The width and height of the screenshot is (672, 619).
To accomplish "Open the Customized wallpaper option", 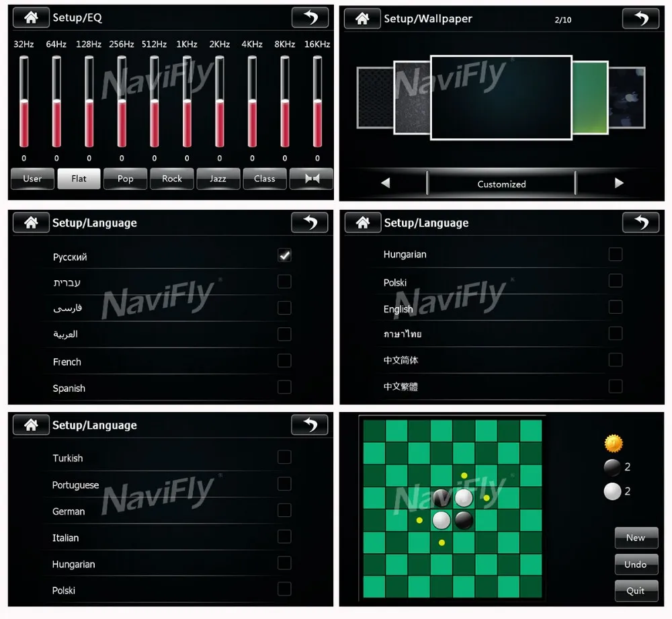I will (x=501, y=184).
